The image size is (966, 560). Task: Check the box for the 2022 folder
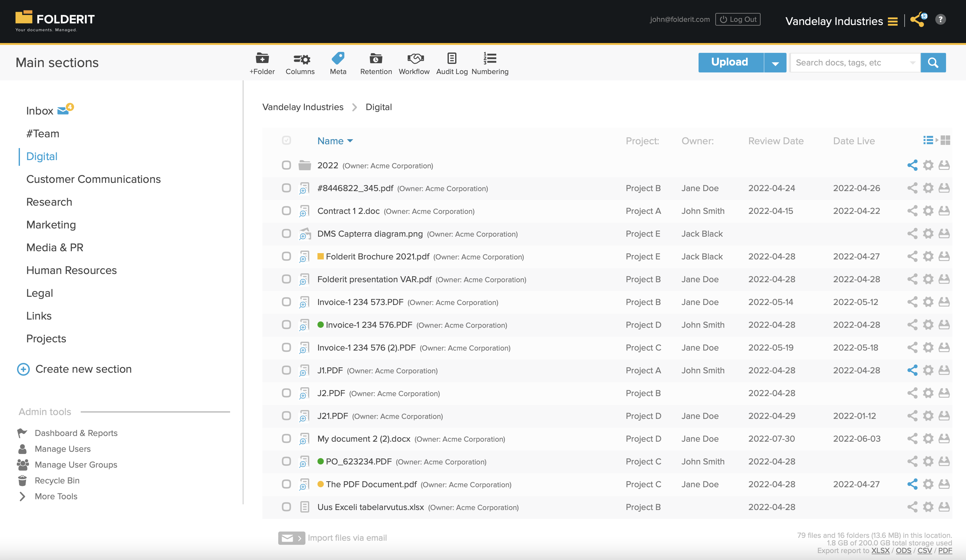286,165
